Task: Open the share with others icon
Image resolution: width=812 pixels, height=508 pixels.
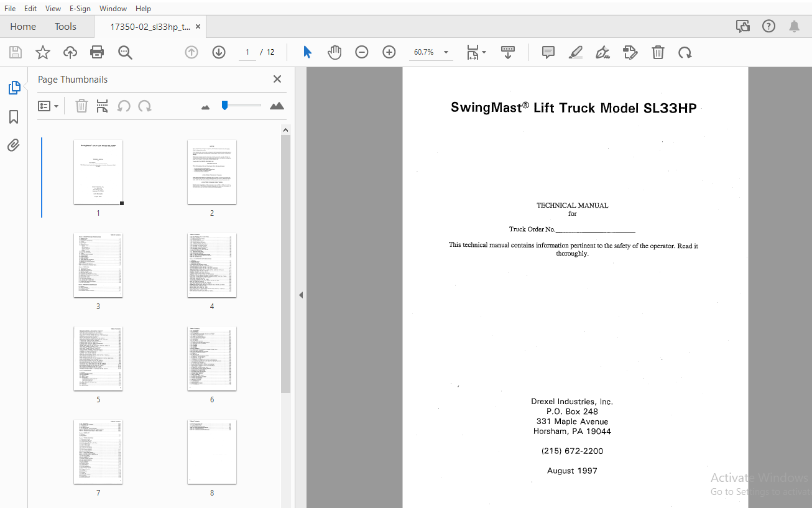Action: 742,26
